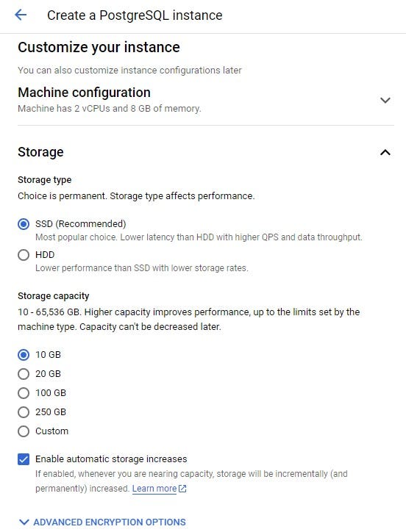Screen dimensions: 406x532
Task: Select Custom storage capacity option
Action: (x=24, y=431)
